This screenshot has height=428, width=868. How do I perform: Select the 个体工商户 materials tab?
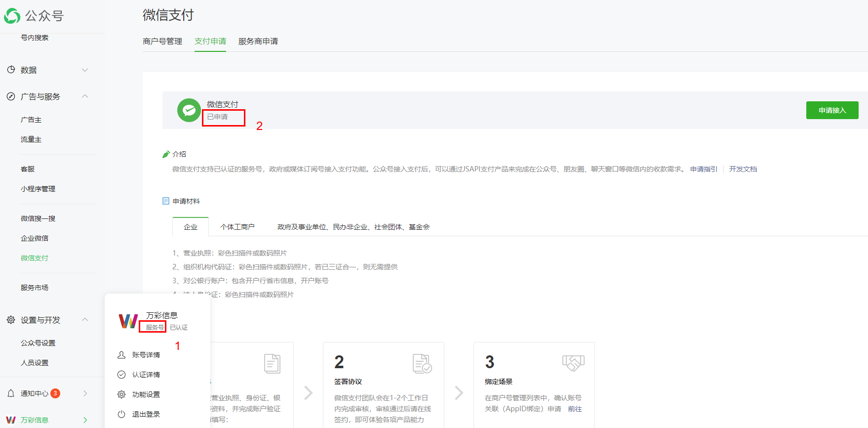[x=237, y=227]
